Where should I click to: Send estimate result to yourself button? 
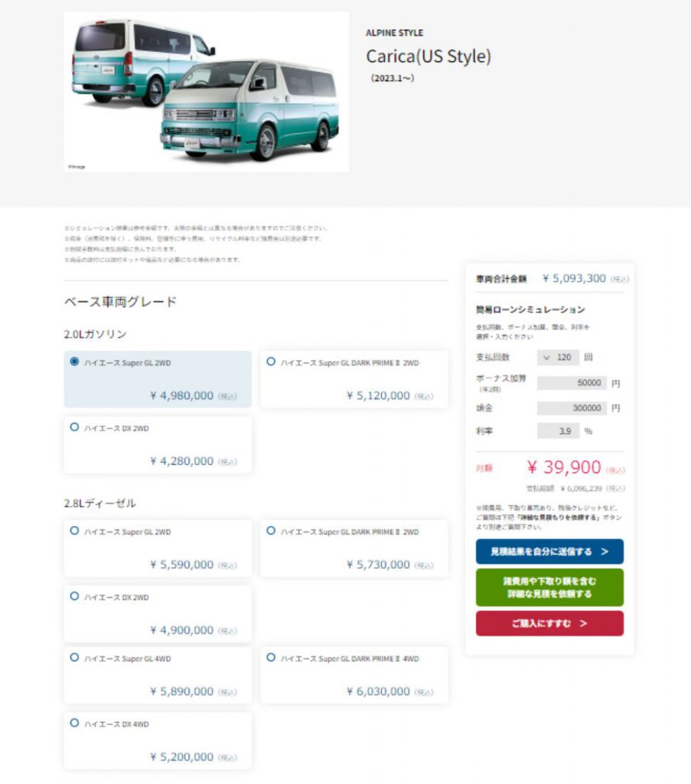coord(549,551)
